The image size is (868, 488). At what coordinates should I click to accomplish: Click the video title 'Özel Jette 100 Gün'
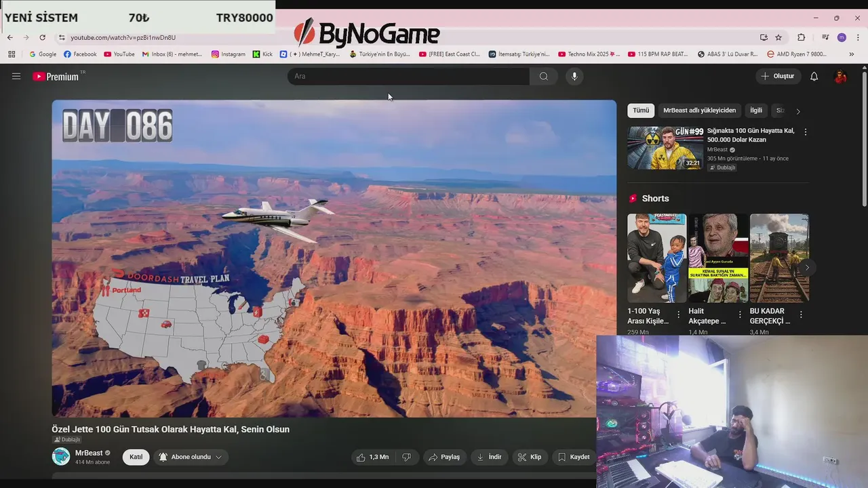[171, 429]
